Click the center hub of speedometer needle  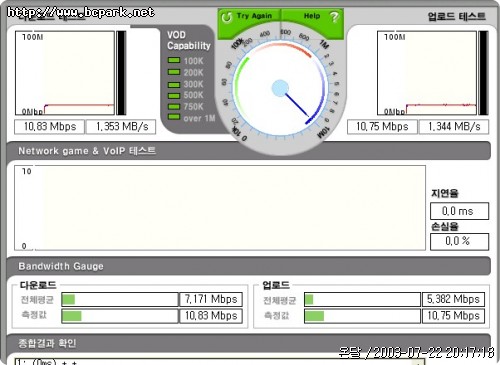[x=280, y=88]
